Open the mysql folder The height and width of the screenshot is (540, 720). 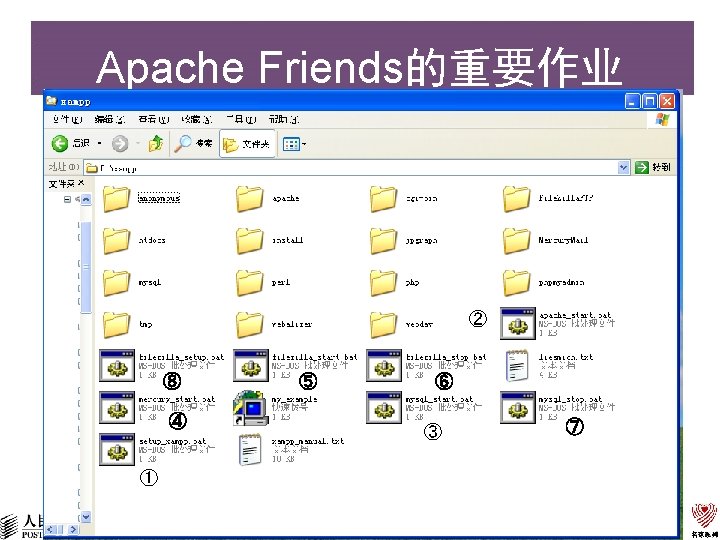[x=117, y=282]
